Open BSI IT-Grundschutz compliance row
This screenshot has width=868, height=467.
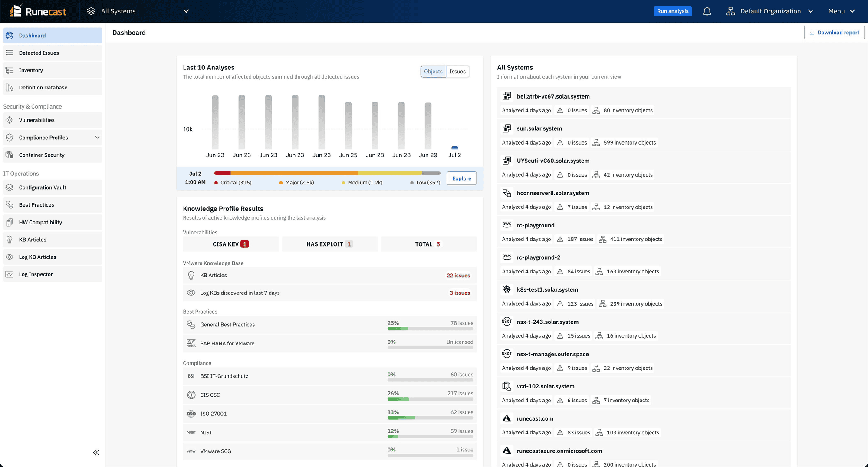pyautogui.click(x=330, y=376)
